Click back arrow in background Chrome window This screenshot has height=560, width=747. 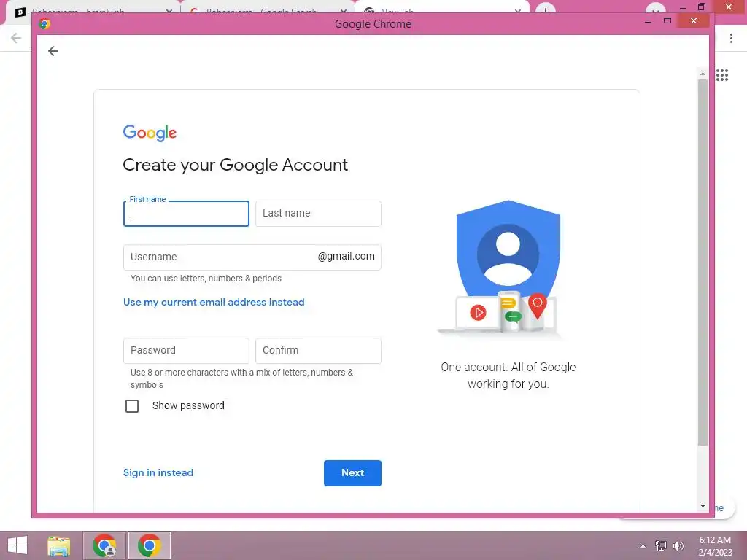point(16,38)
